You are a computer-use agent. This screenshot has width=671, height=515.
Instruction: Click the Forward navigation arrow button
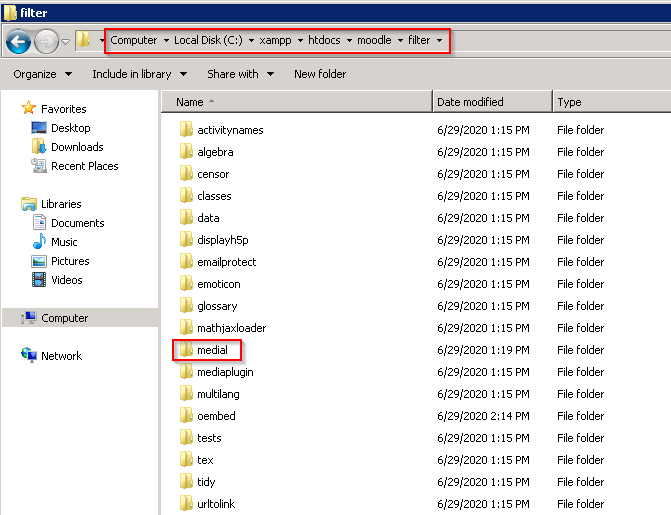pyautogui.click(x=47, y=41)
